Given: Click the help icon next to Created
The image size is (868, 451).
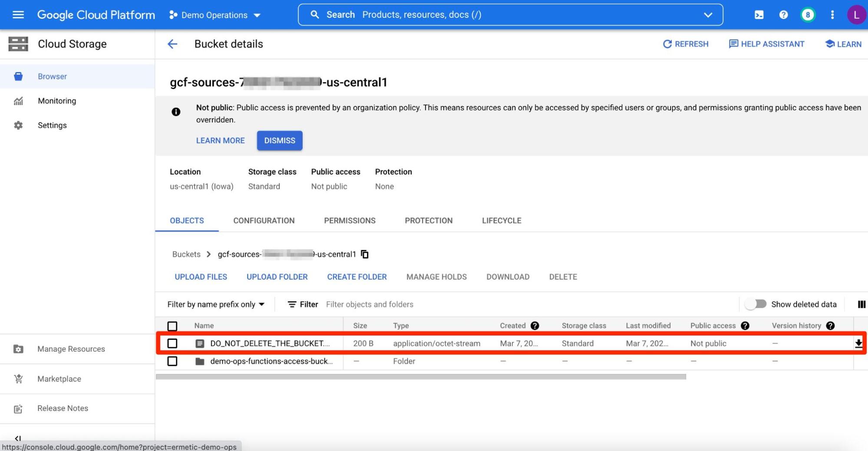Looking at the screenshot, I should click(x=535, y=326).
